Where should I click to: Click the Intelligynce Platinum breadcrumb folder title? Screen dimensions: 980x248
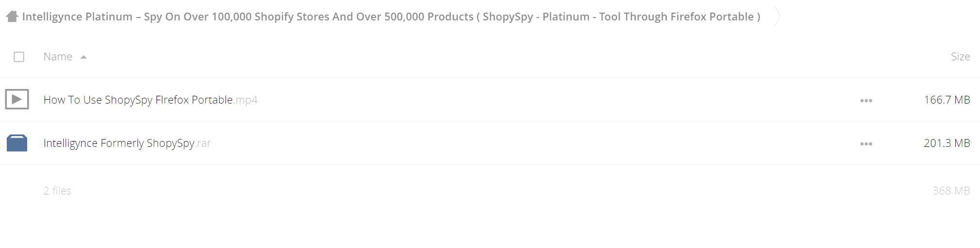pyautogui.click(x=391, y=17)
